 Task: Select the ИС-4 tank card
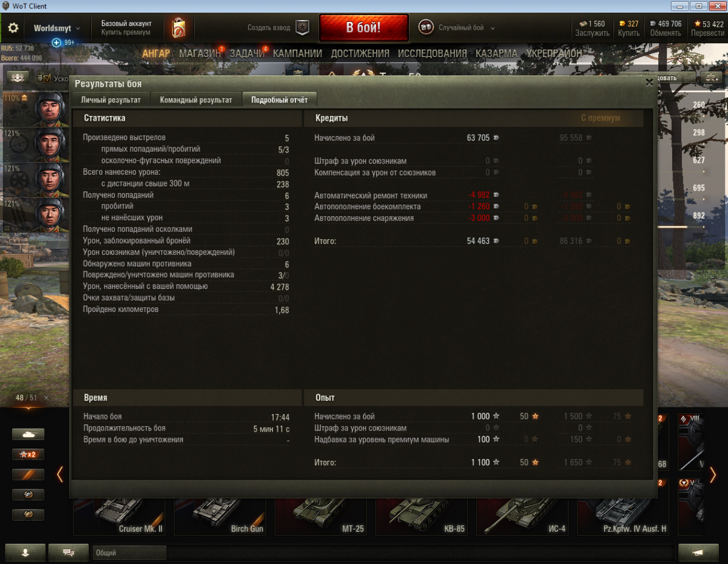[522, 517]
